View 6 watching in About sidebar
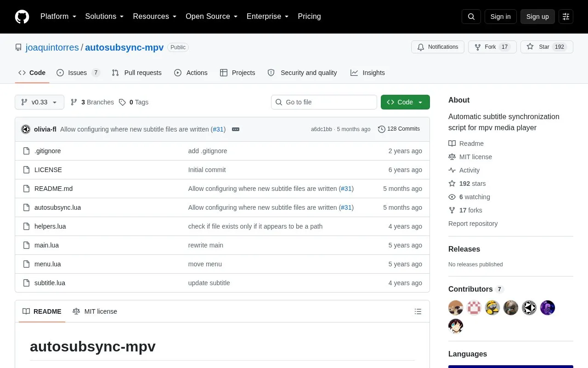 (x=469, y=197)
